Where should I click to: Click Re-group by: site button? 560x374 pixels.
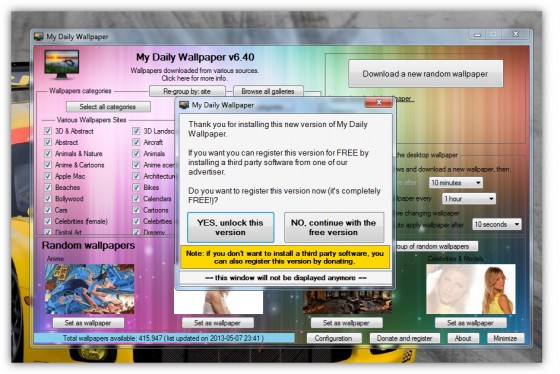187,91
